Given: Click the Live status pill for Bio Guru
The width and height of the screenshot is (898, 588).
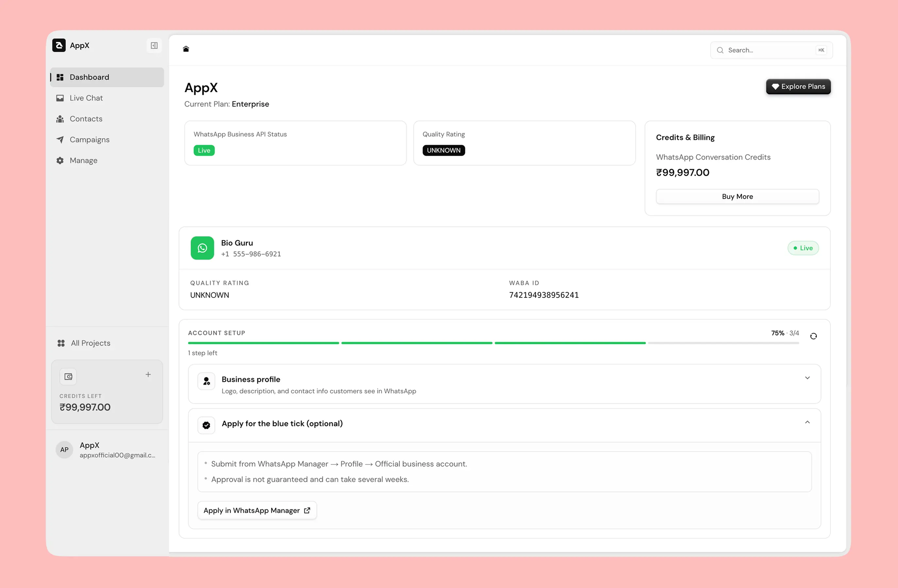Looking at the screenshot, I should coord(803,248).
